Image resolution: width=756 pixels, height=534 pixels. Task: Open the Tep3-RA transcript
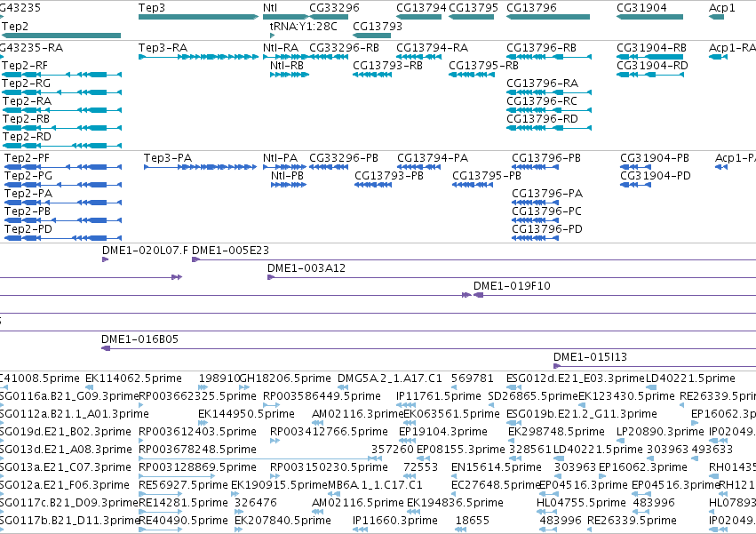(x=199, y=57)
